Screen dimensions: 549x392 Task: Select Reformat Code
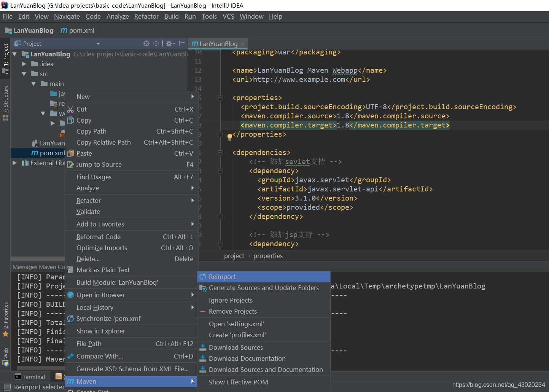pyautogui.click(x=132, y=237)
